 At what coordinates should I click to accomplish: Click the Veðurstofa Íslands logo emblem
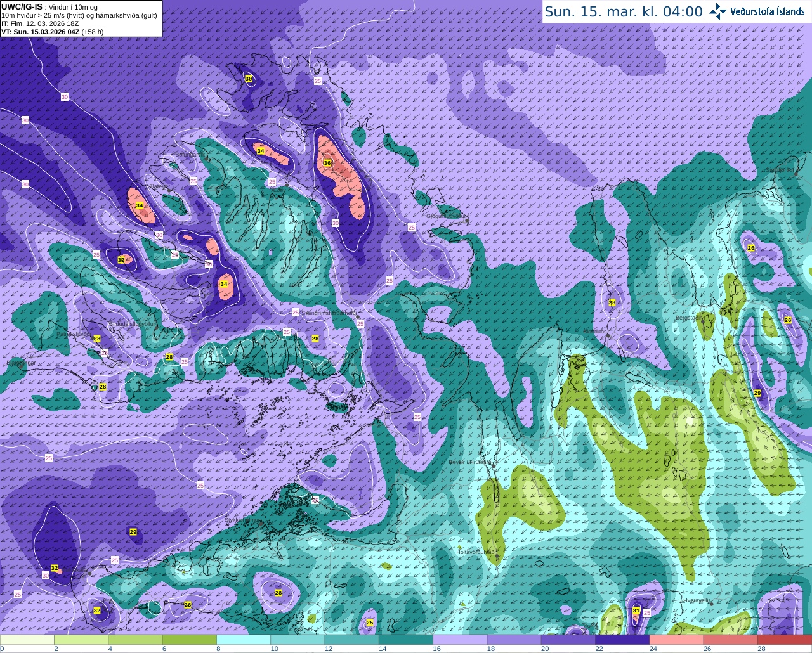(x=718, y=11)
